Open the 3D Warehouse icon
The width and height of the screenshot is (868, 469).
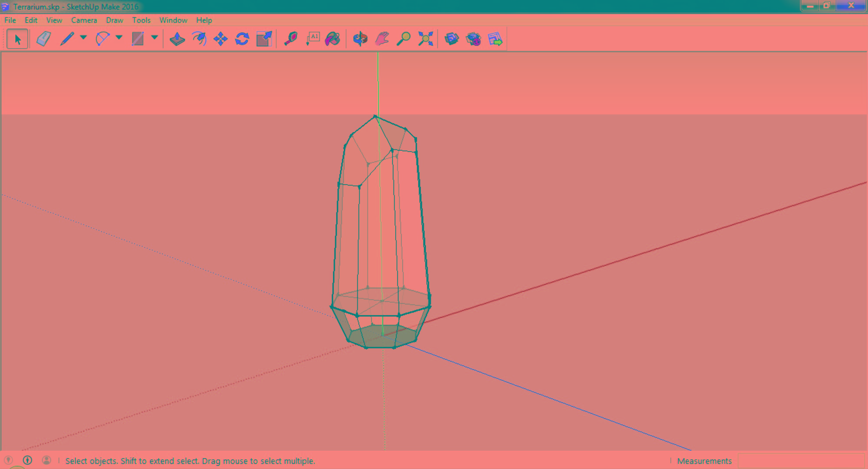tap(452, 39)
